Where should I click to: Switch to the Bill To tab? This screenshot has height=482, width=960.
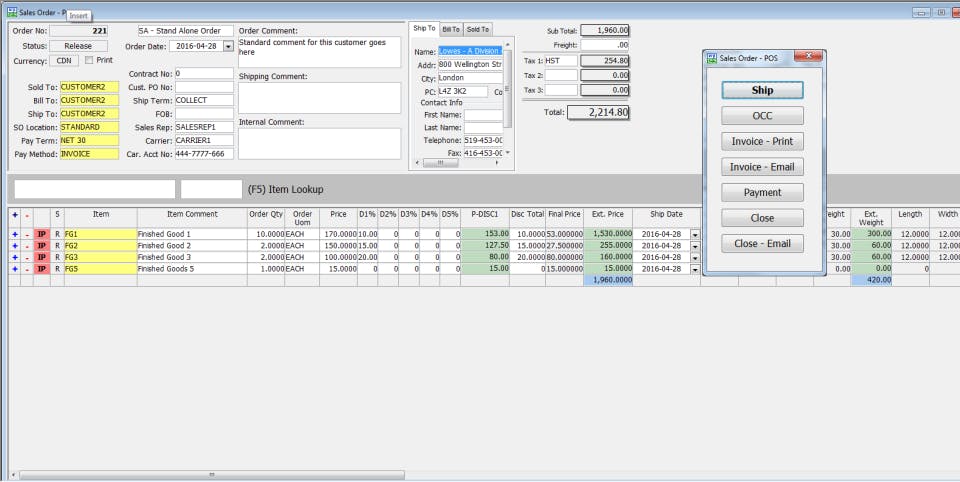[x=451, y=29]
